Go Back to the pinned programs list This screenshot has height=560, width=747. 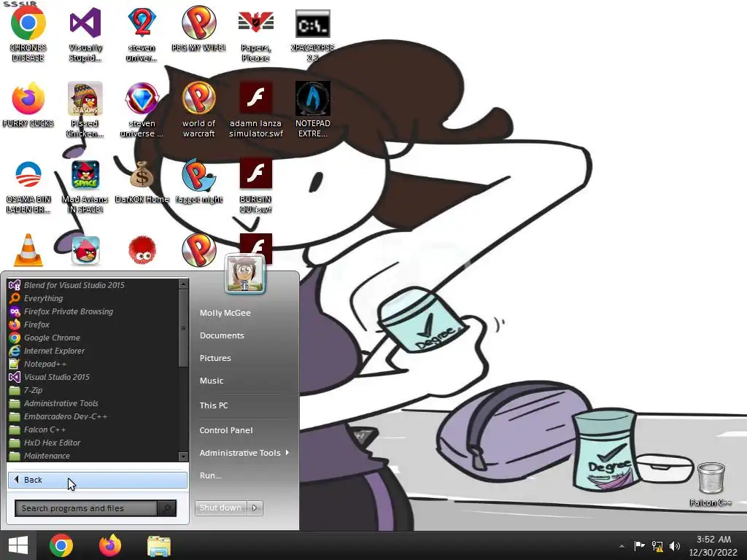point(97,480)
